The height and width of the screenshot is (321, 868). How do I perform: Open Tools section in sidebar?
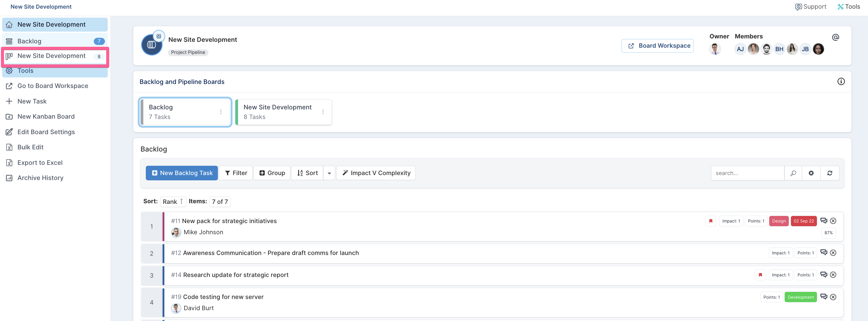55,71
